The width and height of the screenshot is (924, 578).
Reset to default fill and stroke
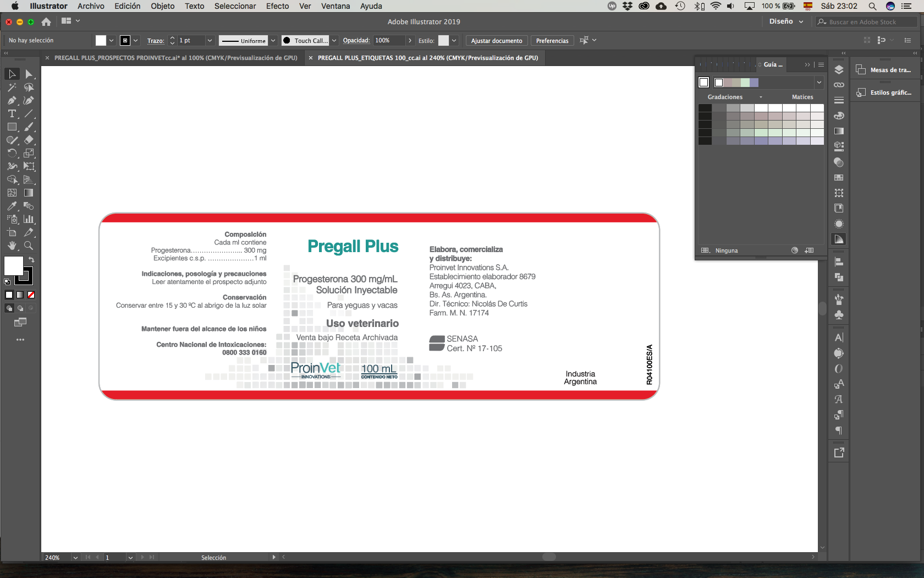[x=7, y=281]
